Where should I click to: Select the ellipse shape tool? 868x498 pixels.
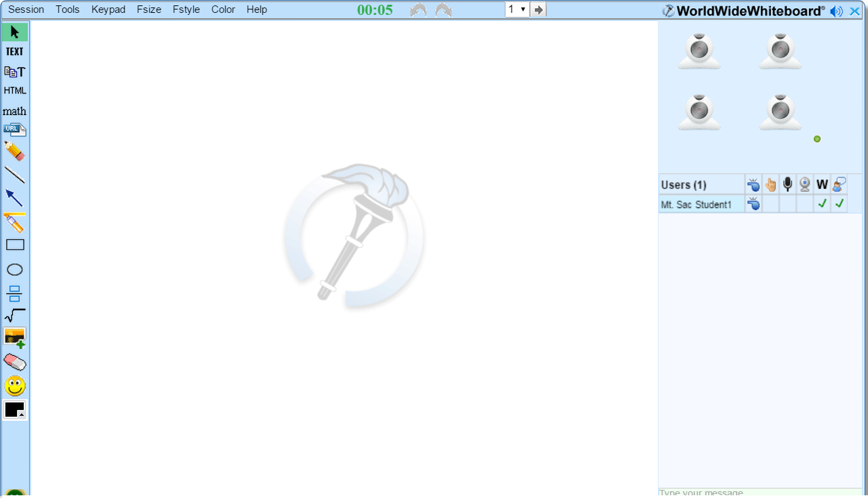[x=15, y=270]
